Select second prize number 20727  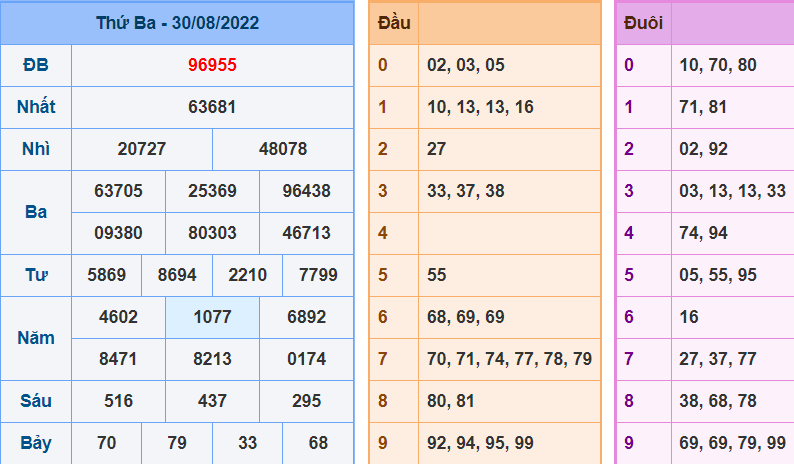(142, 149)
